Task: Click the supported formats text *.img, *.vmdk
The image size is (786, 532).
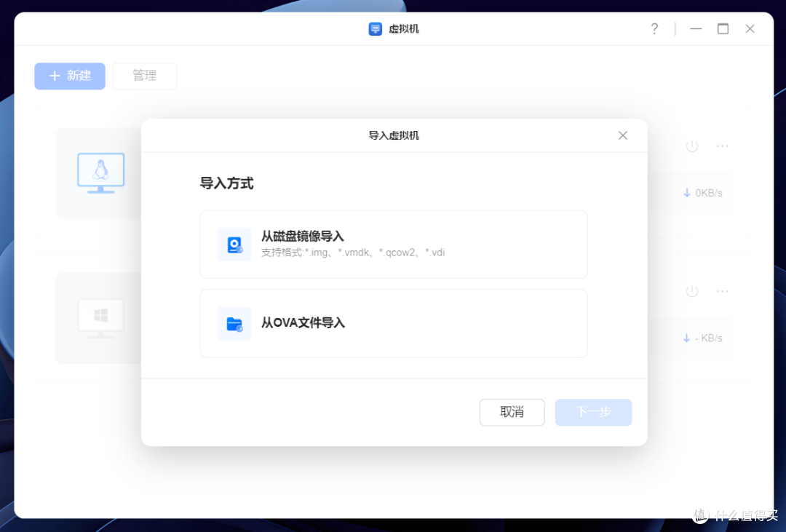Action: pos(353,253)
